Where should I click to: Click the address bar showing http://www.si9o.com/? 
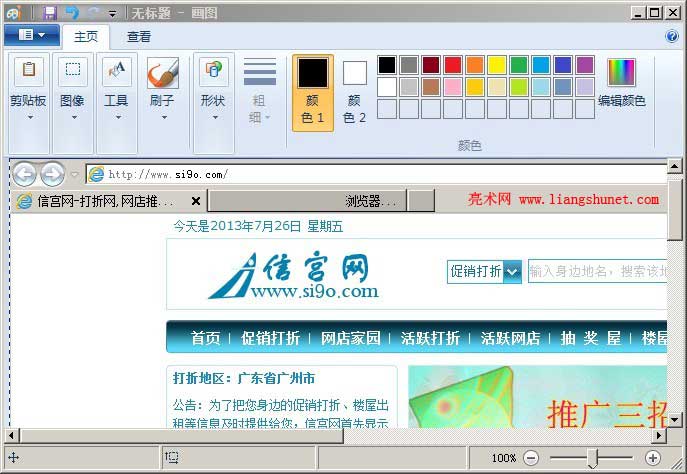coord(376,174)
